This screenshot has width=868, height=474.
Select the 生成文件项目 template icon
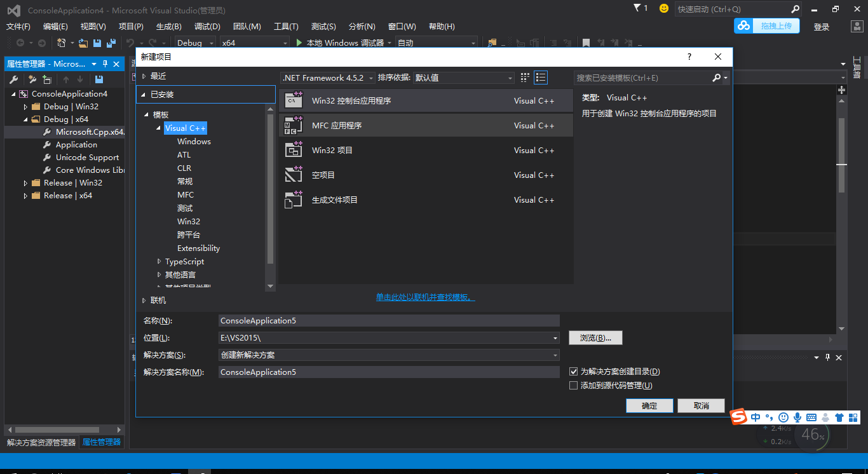click(294, 200)
